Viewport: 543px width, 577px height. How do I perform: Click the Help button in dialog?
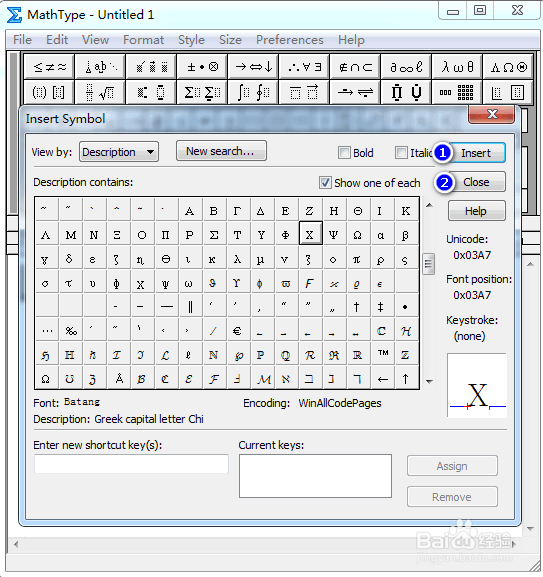(x=476, y=211)
